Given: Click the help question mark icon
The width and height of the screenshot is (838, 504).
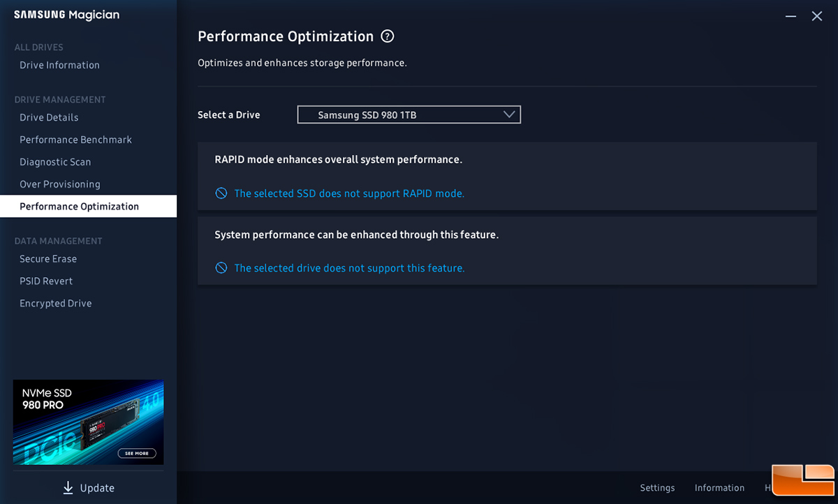Looking at the screenshot, I should coord(388,36).
